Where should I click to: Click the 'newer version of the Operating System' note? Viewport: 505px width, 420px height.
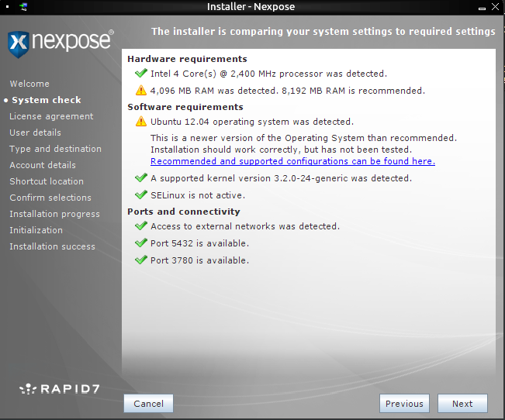pyautogui.click(x=304, y=138)
